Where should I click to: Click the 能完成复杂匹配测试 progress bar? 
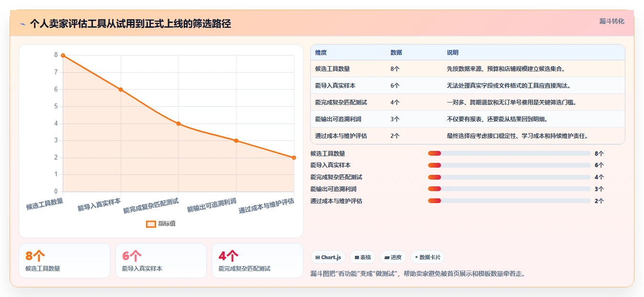[x=509, y=177]
